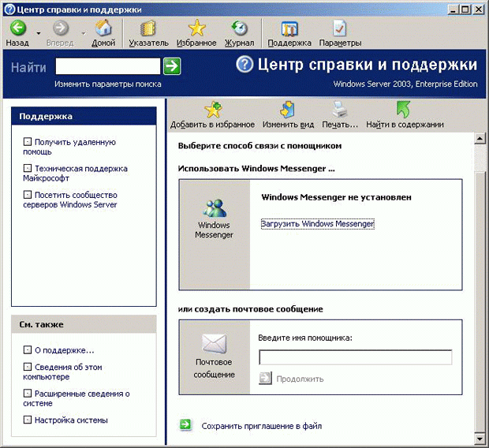The height and width of the screenshot is (448, 489).
Task: Open the Указатель index icon
Action: [148, 28]
